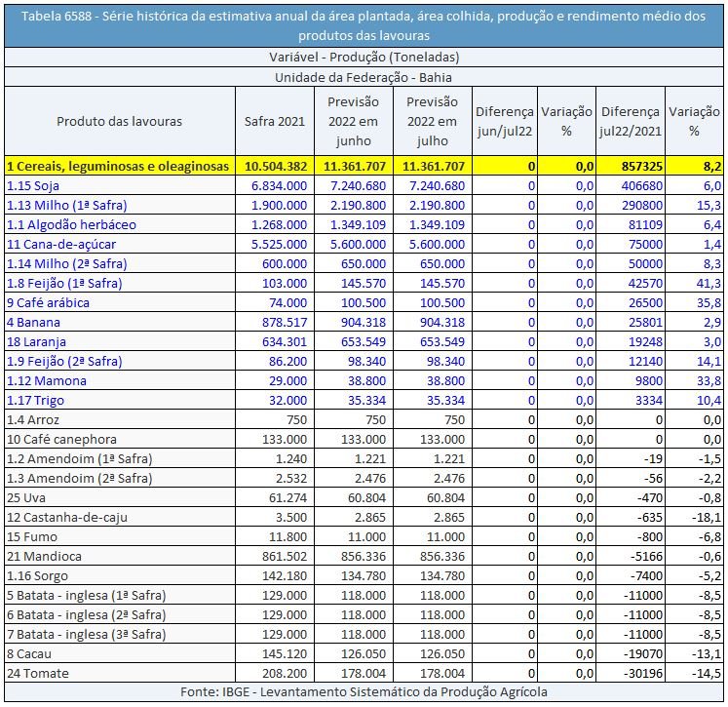Click Cana-de-açúcar Safra value 5.525.000
Screen dimensions: 728x707
coord(279,245)
